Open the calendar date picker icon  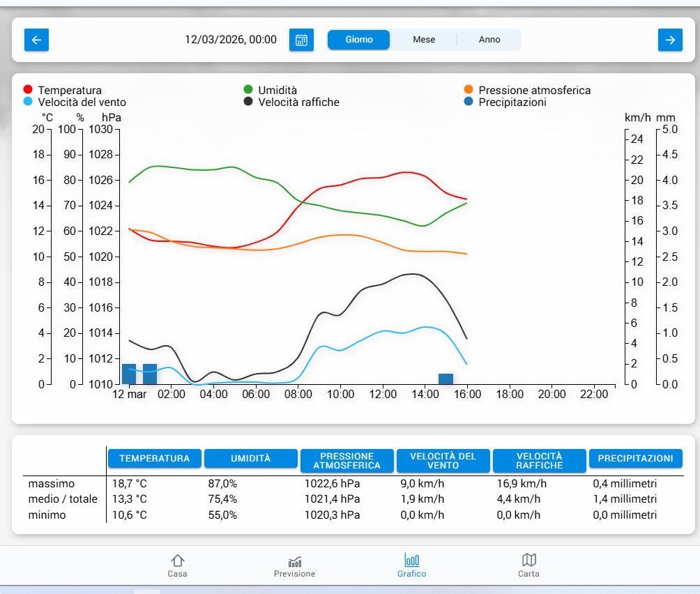(x=301, y=40)
